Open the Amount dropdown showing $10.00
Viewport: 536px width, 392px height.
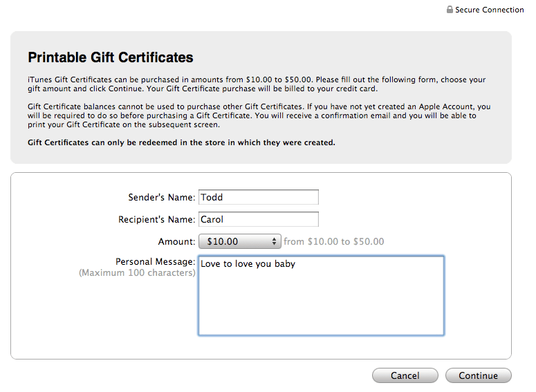(239, 241)
